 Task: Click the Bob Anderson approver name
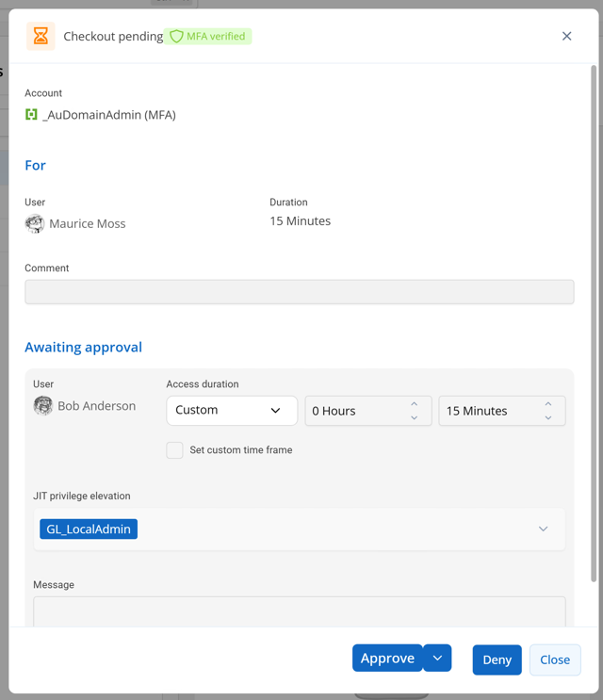coord(97,406)
